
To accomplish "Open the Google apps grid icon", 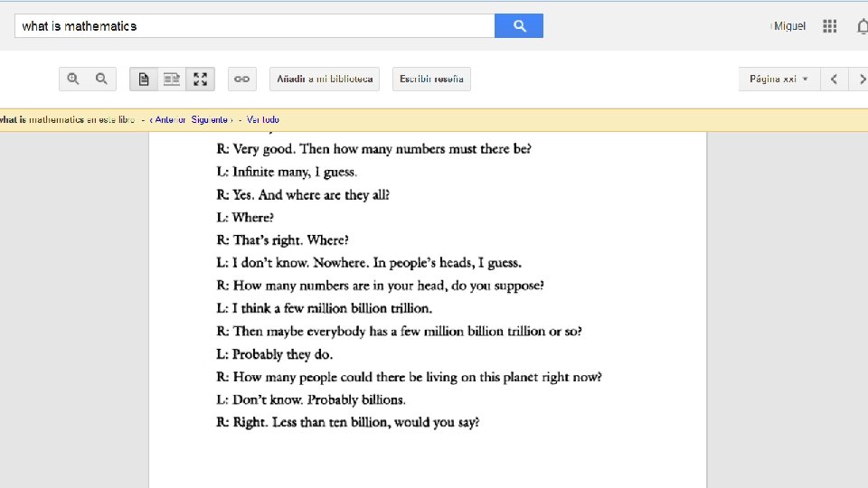I will 829,26.
